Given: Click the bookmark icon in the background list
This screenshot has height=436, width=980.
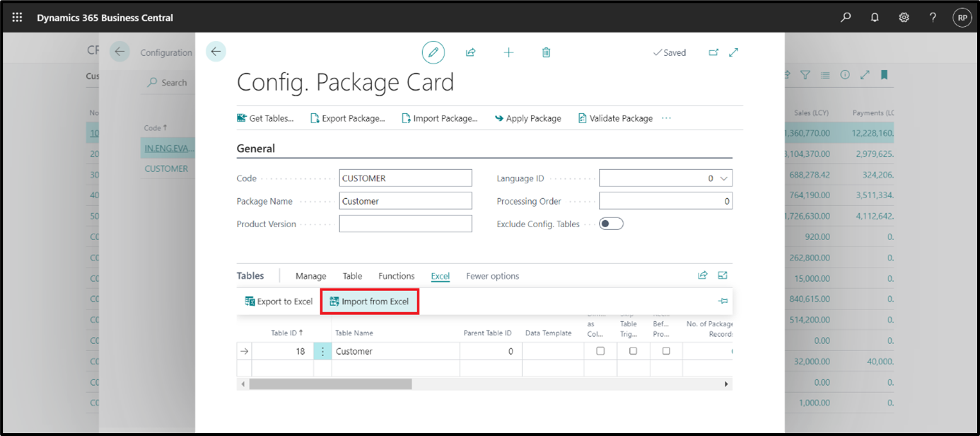Looking at the screenshot, I should click(x=884, y=75).
